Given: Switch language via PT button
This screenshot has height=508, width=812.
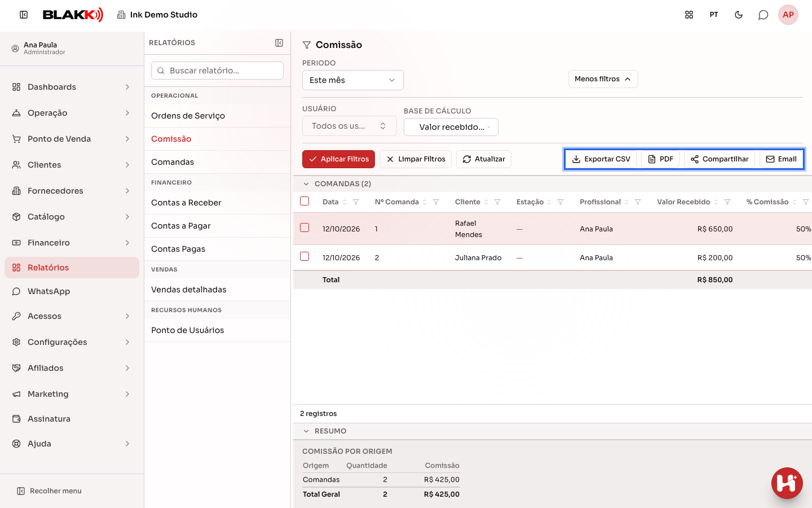Looking at the screenshot, I should (714, 15).
